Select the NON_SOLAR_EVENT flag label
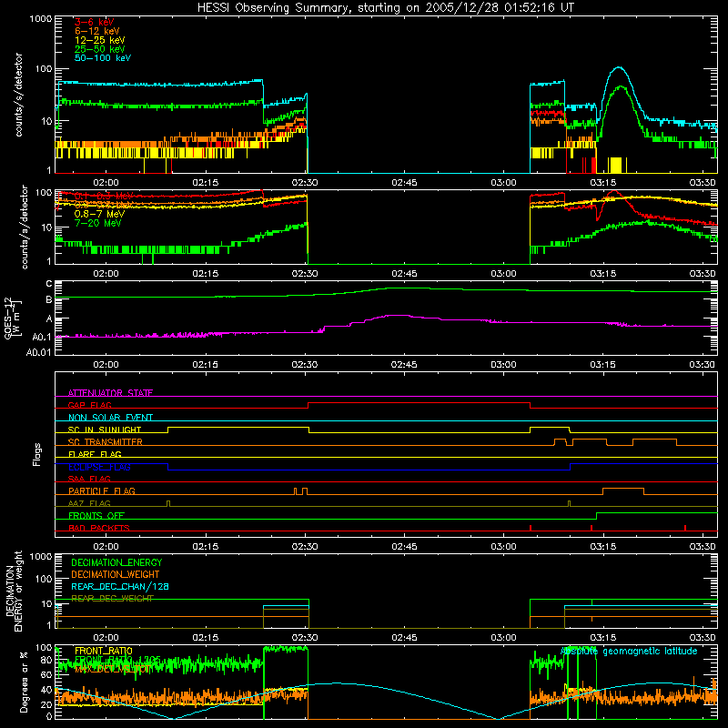The image size is (728, 728). click(x=110, y=418)
